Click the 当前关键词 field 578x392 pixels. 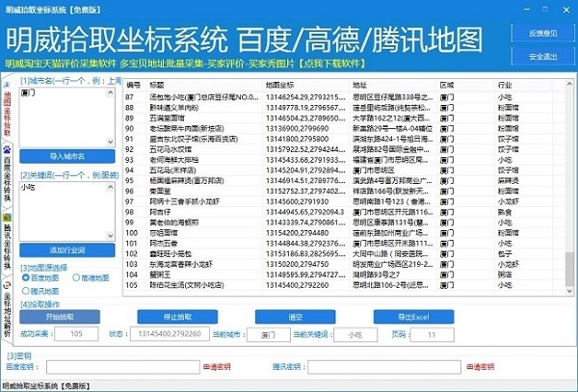(355, 335)
